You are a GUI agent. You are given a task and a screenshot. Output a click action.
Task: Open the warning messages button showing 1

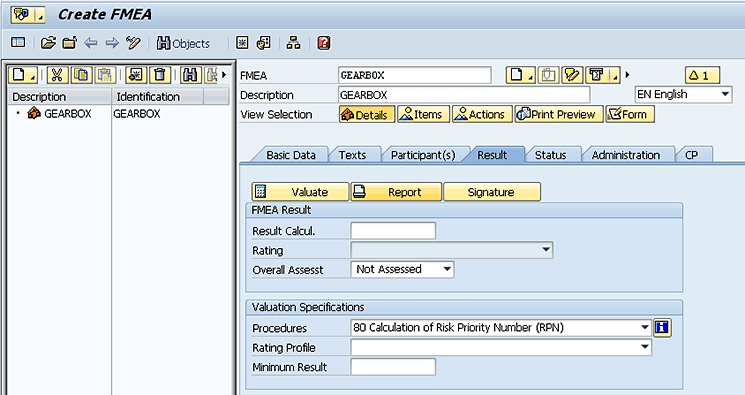(702, 75)
